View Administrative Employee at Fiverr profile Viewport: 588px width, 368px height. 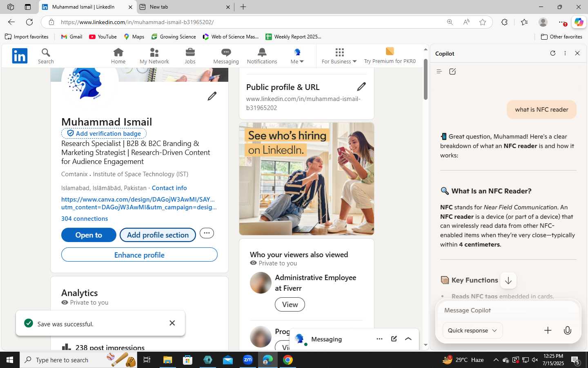(x=290, y=304)
